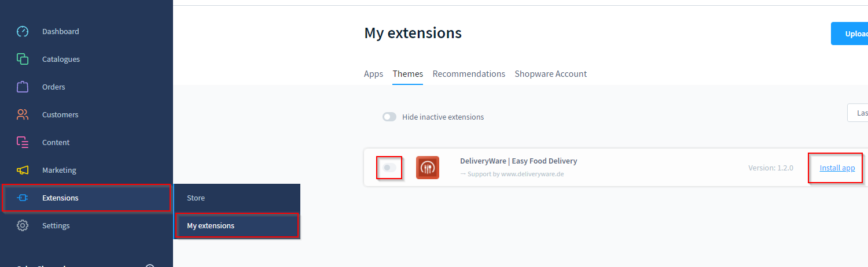Choose Store in the Extensions flyout
Screen dimensions: 868x267
196,198
